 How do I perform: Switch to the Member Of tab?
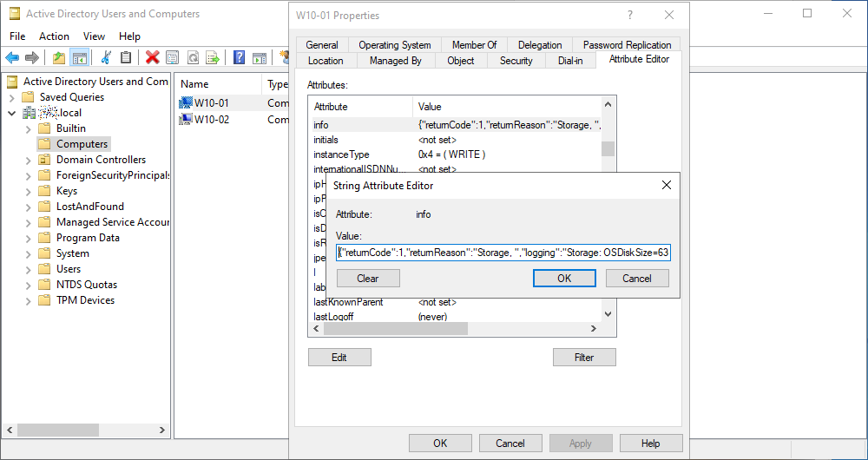pos(474,45)
